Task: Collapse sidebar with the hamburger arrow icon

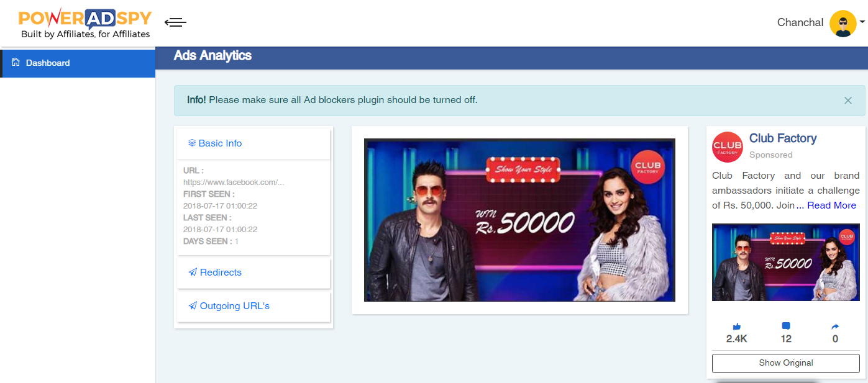Action: click(175, 22)
